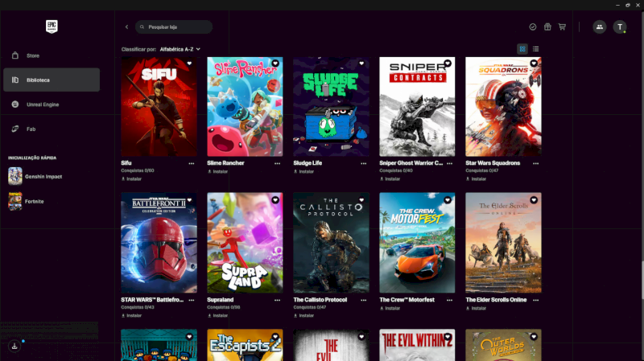Open Sniper Ghost Warrior three-dots menu

click(x=450, y=163)
